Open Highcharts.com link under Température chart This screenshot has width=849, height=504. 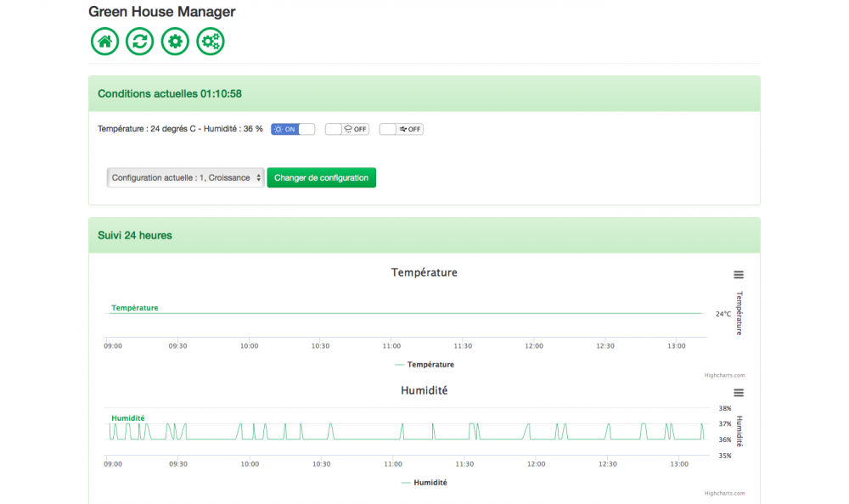point(724,375)
